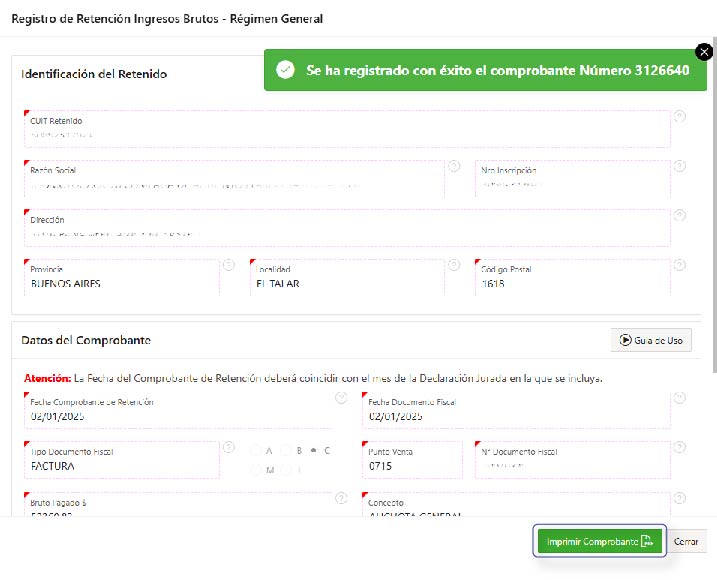Click help icon next to Tipo Documento Fiscal
Image resolution: width=717 pixels, height=580 pixels.
229,447
